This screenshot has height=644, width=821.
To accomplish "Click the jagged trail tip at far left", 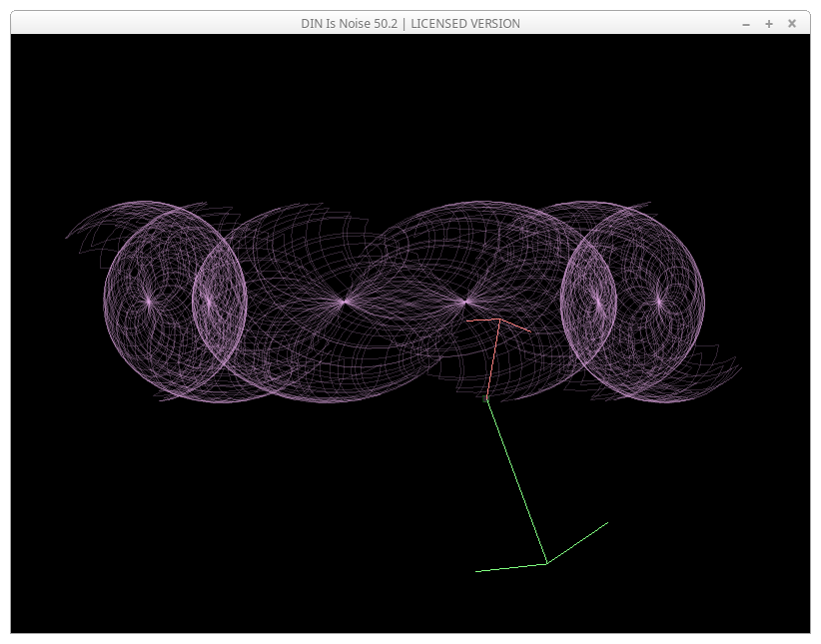I will [x=67, y=238].
